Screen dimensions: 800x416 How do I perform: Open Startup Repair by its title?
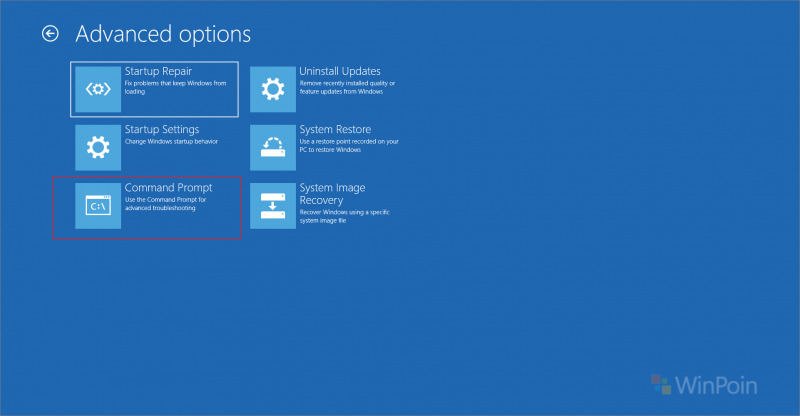tap(158, 71)
